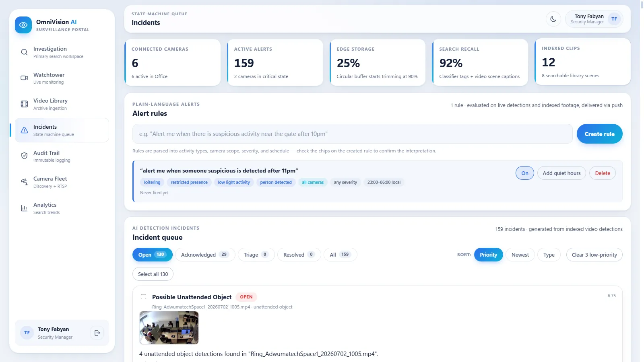Click the Connected Cameras stat card

[173, 62]
